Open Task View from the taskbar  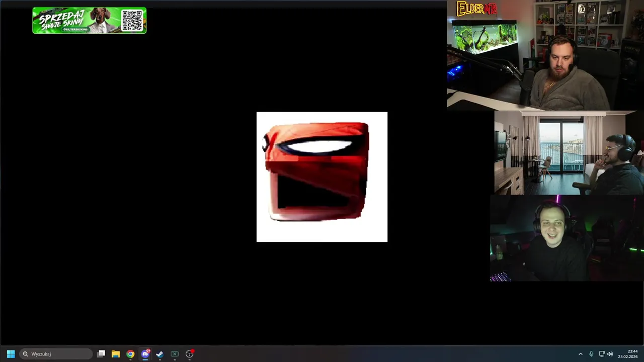point(101,354)
